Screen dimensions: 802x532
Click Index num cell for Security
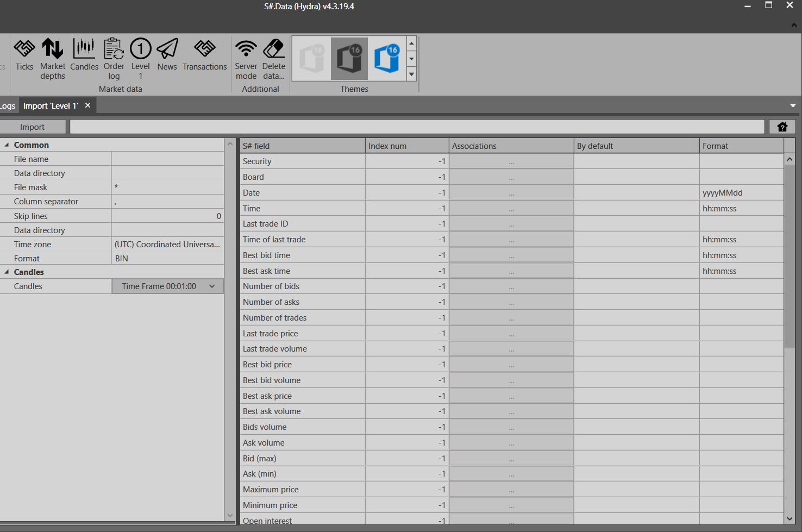(407, 161)
